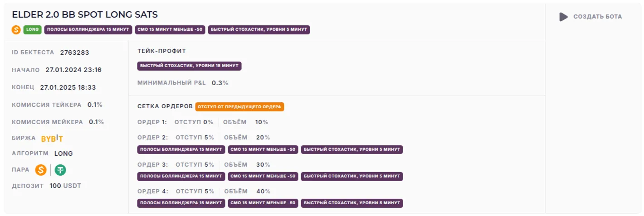Click take-profit tag Быстрый стохастик, уровни 15 минут

tap(189, 66)
